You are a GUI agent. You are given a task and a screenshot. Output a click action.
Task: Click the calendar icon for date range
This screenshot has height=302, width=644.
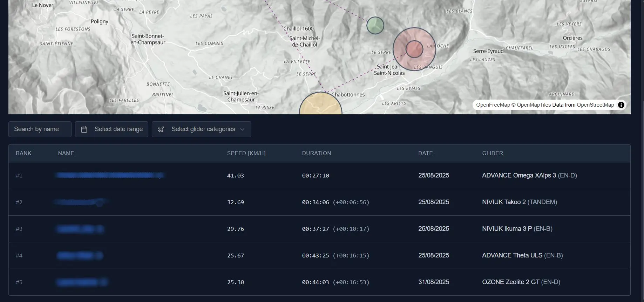point(84,129)
